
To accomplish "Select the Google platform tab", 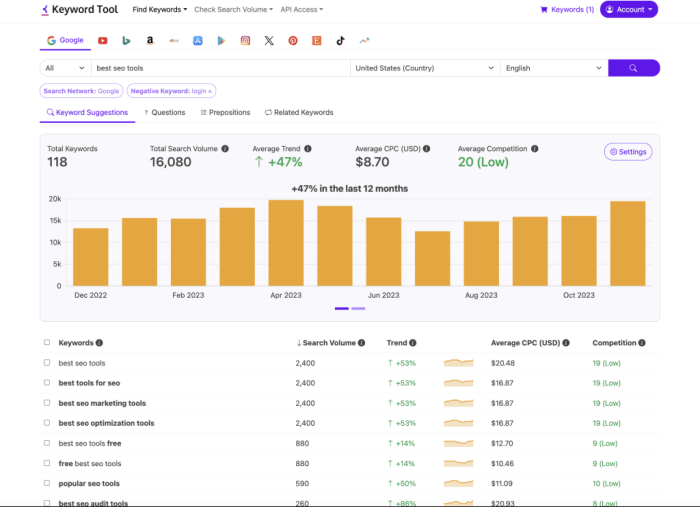I will (65, 40).
